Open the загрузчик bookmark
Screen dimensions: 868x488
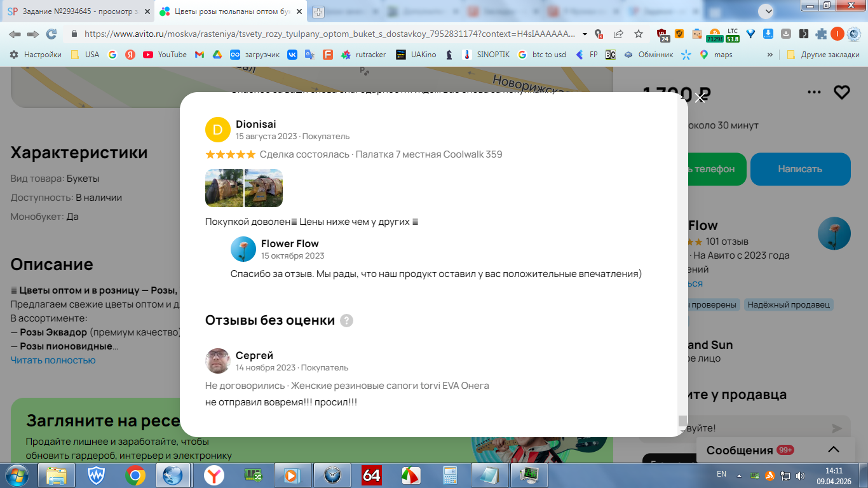[255, 55]
